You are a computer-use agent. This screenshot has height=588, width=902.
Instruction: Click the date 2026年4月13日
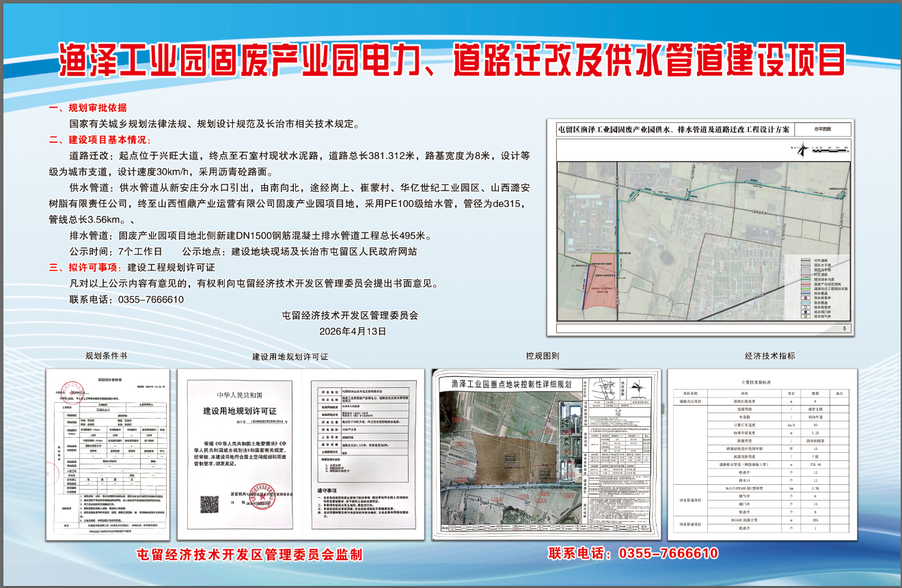pyautogui.click(x=353, y=331)
